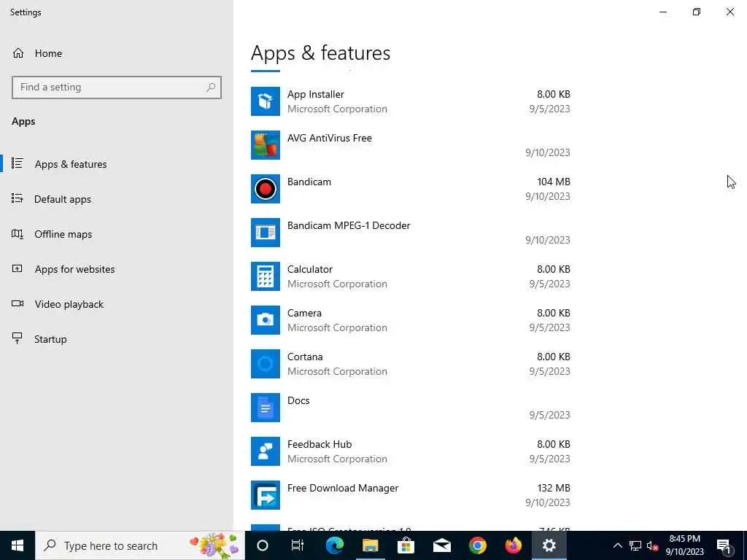747x560 pixels.
Task: Open Cortana circle on the taskbar
Action: click(x=263, y=545)
